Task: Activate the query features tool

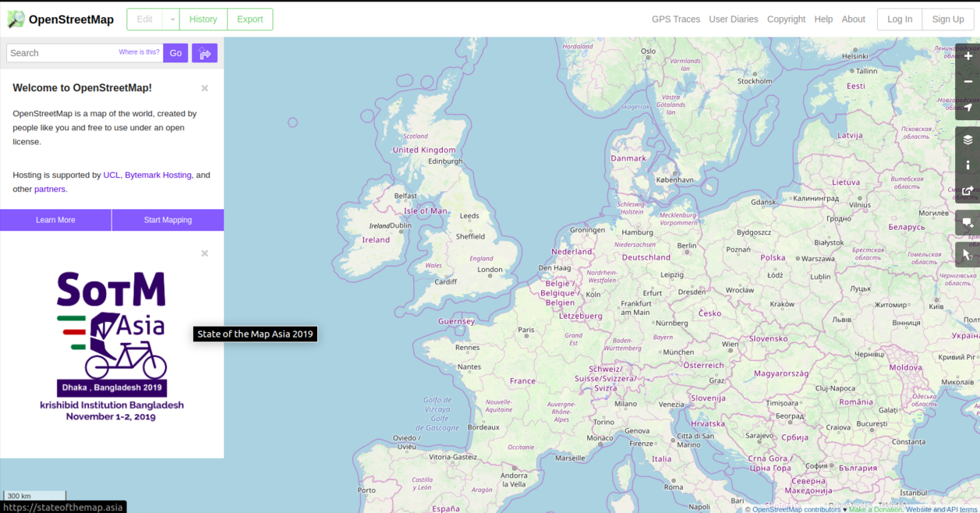Action: click(968, 254)
